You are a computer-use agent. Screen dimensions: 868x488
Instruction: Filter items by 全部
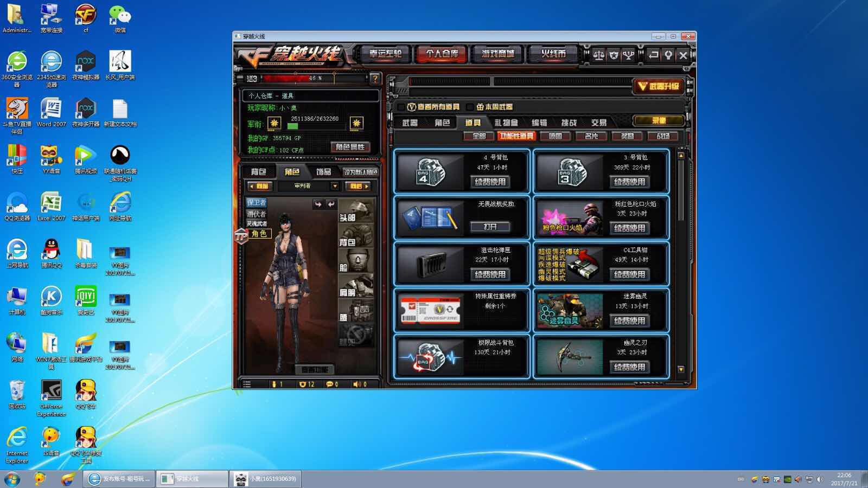point(478,136)
